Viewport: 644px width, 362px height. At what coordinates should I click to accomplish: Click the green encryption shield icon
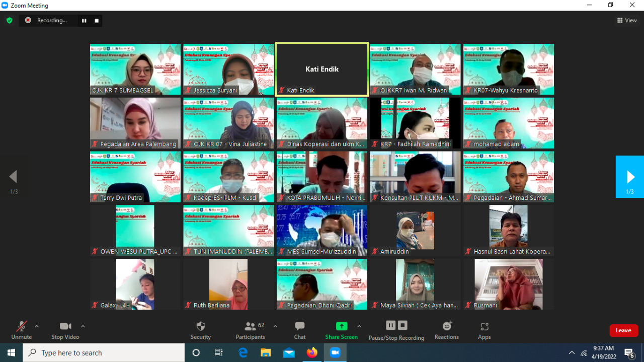coord(9,20)
